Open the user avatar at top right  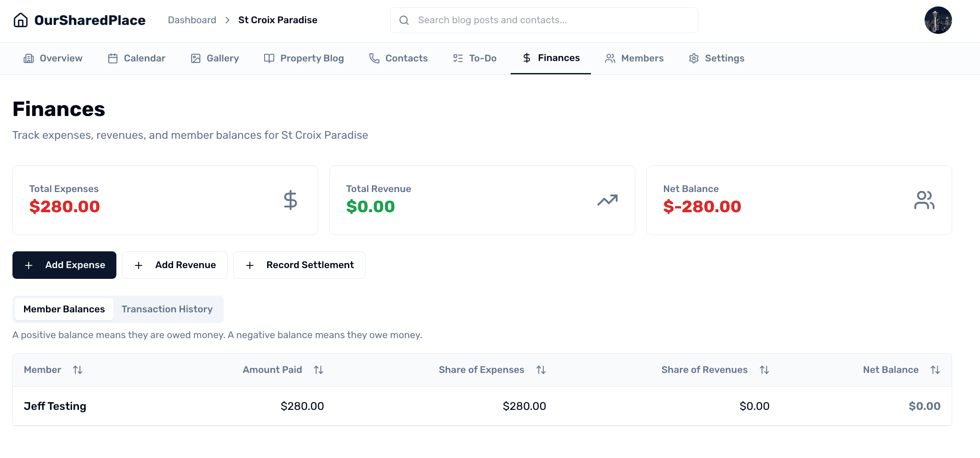tap(938, 20)
